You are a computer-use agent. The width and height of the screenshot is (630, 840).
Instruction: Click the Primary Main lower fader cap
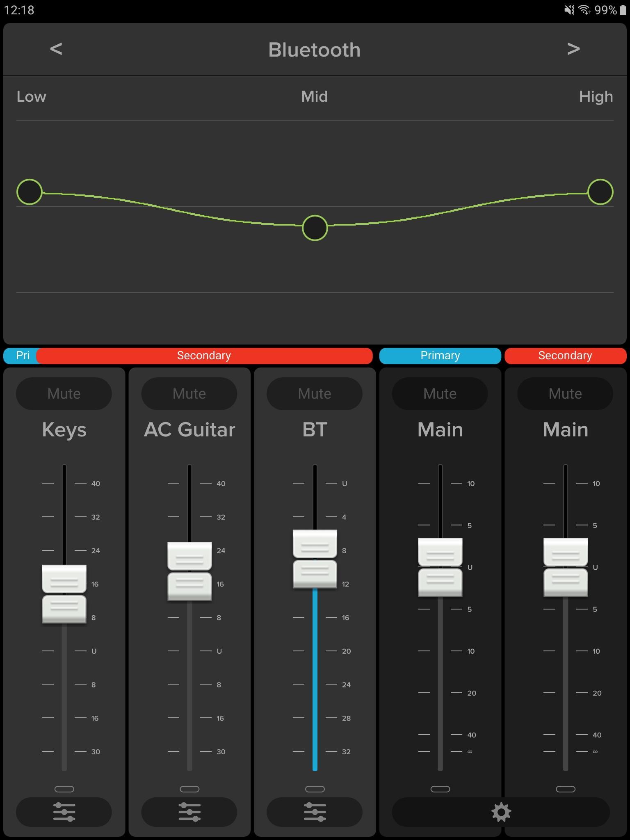coord(440,582)
